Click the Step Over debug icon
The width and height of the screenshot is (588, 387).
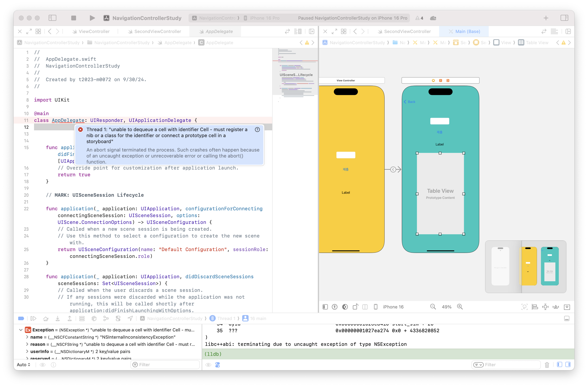[x=45, y=318]
